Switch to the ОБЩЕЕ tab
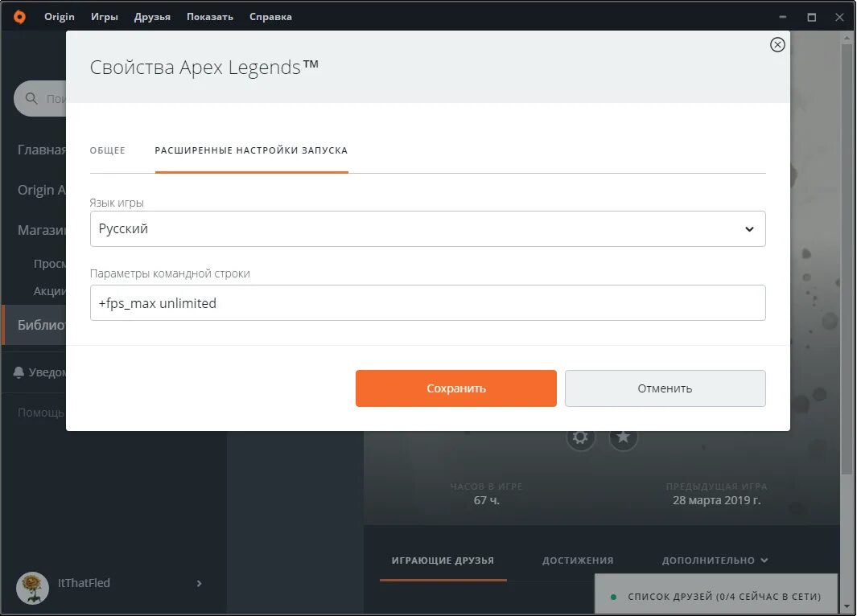This screenshot has width=857, height=616. (108, 150)
